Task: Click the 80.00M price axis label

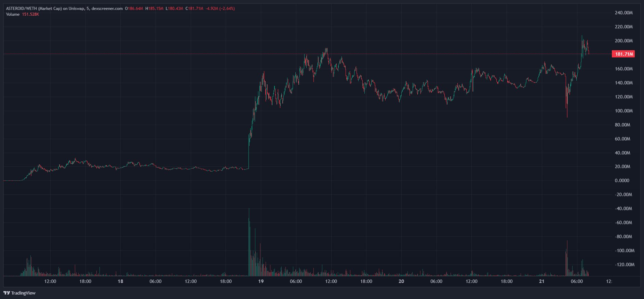Action: [622, 125]
